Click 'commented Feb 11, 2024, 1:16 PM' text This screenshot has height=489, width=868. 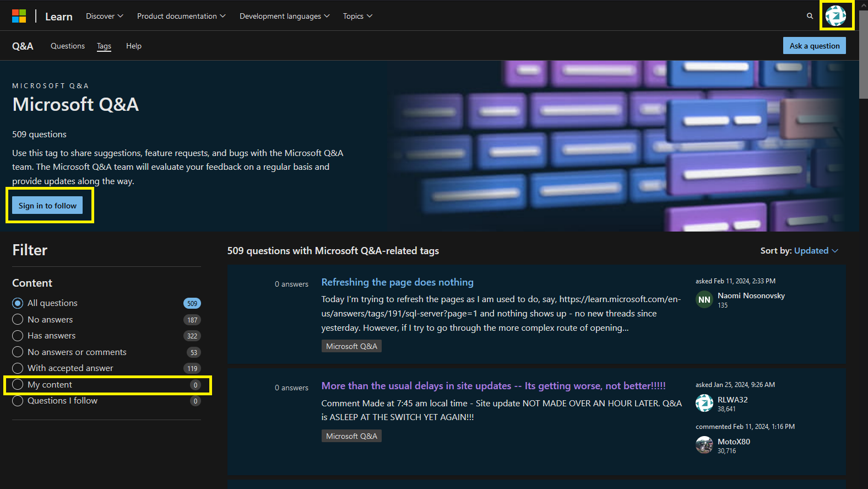click(745, 427)
